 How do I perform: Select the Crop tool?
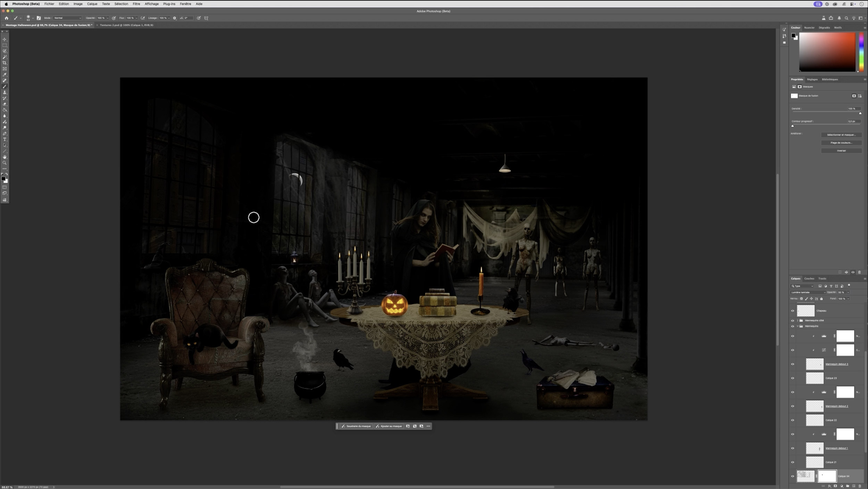5,63
